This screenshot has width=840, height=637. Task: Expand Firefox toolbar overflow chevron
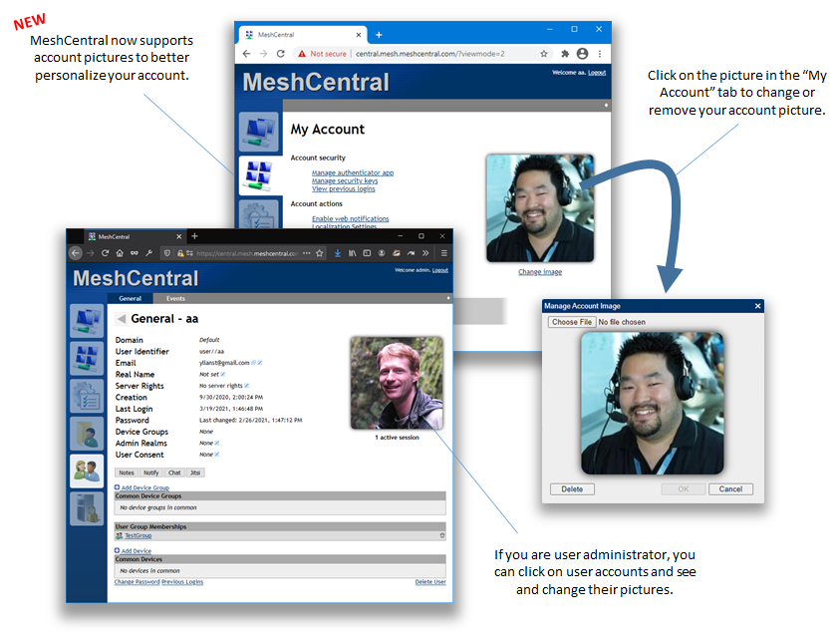pyautogui.click(x=425, y=253)
